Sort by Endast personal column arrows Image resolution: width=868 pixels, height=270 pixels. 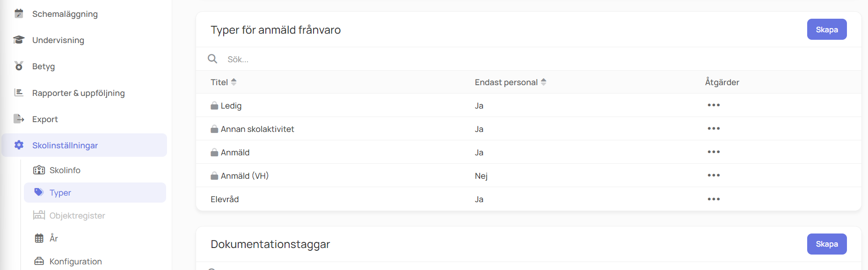coord(543,82)
